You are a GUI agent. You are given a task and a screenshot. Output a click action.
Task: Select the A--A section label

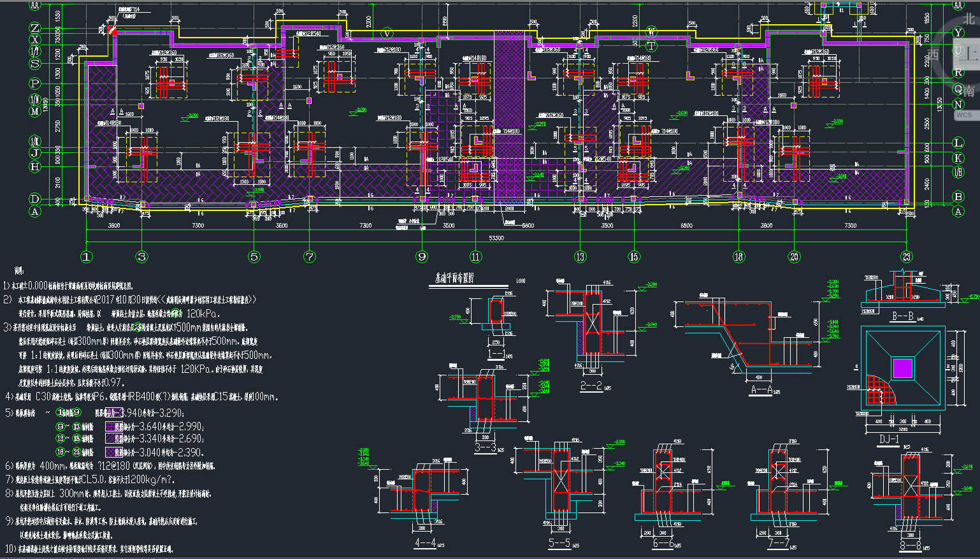pos(762,389)
